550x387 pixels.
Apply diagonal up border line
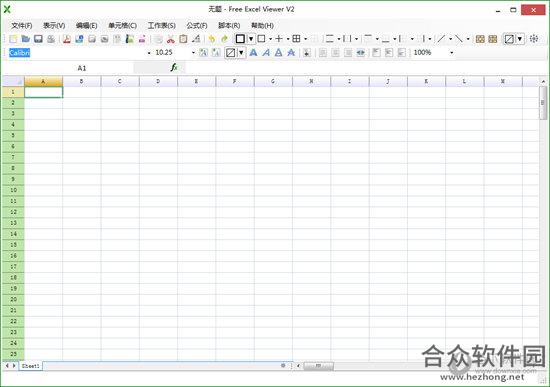click(441, 39)
